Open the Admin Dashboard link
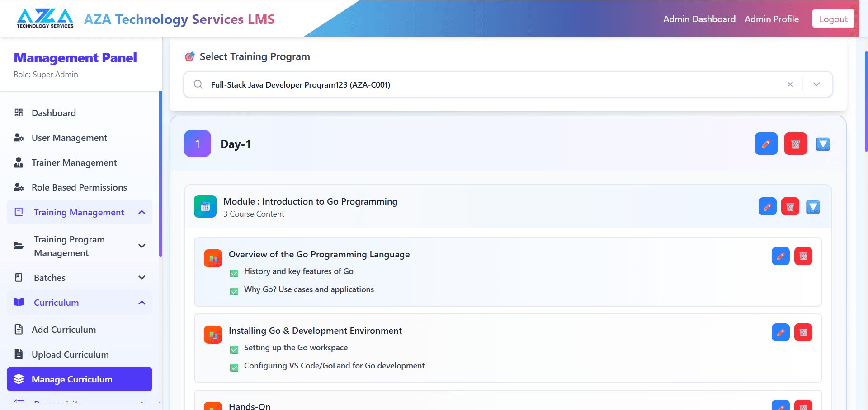Viewport: 868px width, 410px height. tap(699, 19)
